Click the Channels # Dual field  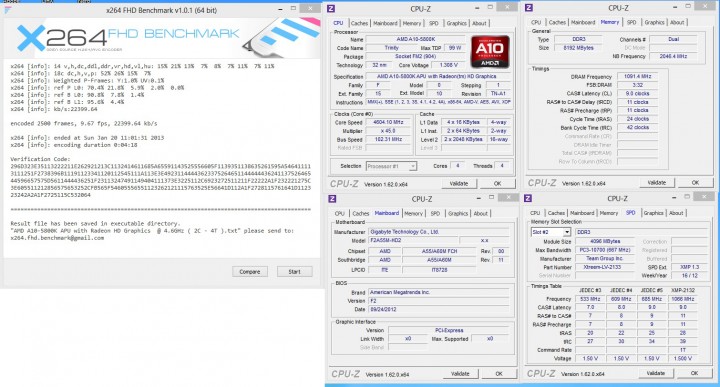click(673, 39)
